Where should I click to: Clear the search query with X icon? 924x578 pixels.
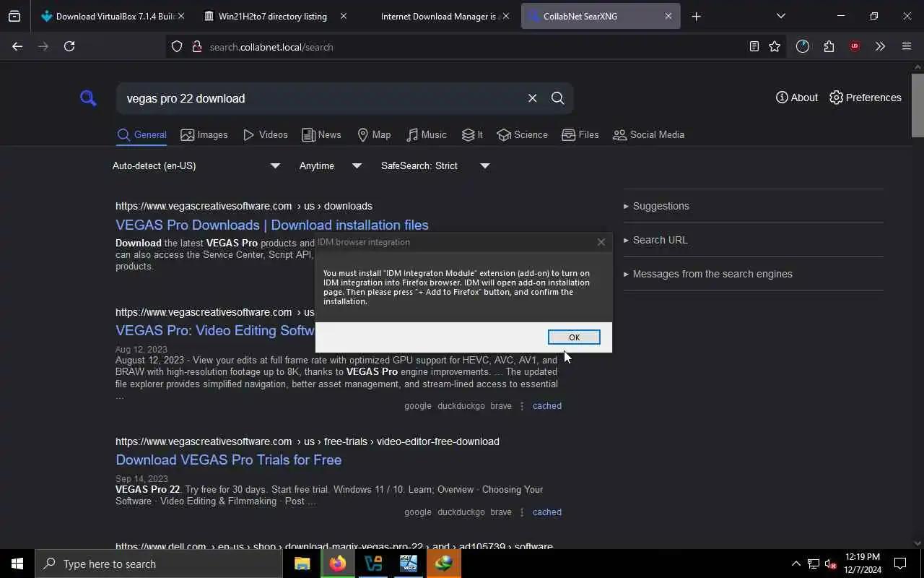coord(532,98)
